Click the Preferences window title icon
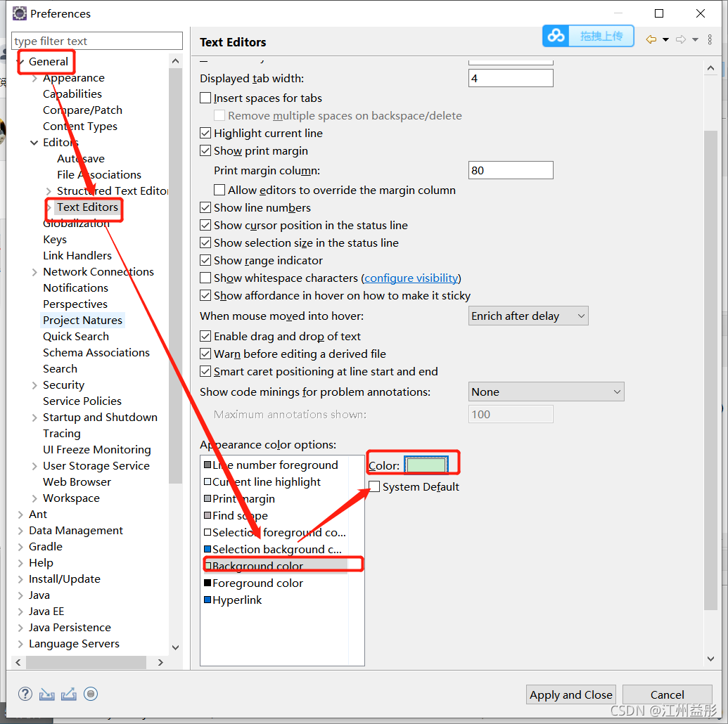 pyautogui.click(x=20, y=13)
